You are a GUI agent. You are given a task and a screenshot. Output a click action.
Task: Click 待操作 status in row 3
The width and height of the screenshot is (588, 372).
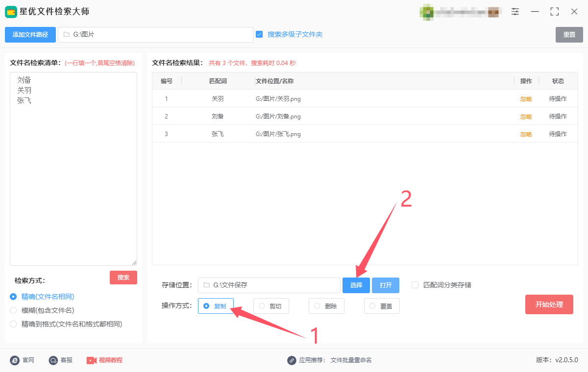[558, 134]
